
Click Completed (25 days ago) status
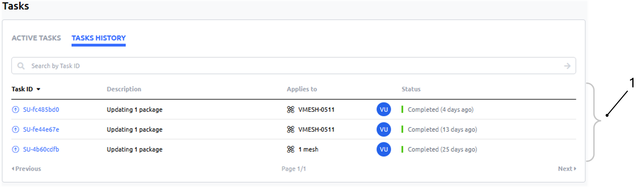pyautogui.click(x=442, y=150)
